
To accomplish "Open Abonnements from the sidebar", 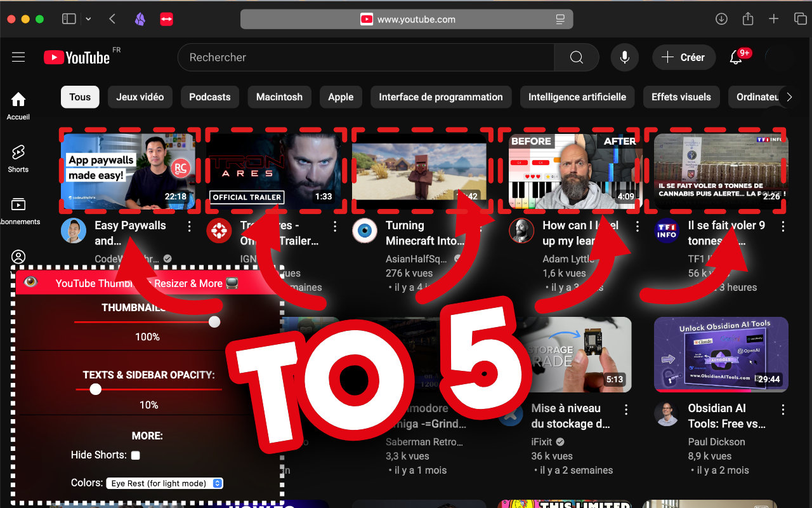I will point(18,211).
